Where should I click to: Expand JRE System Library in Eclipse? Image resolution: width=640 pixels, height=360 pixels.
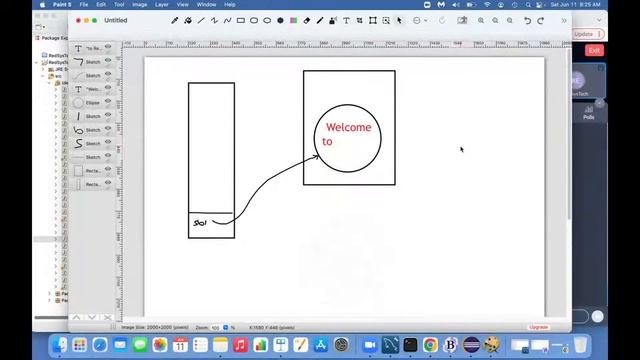tap(43, 69)
